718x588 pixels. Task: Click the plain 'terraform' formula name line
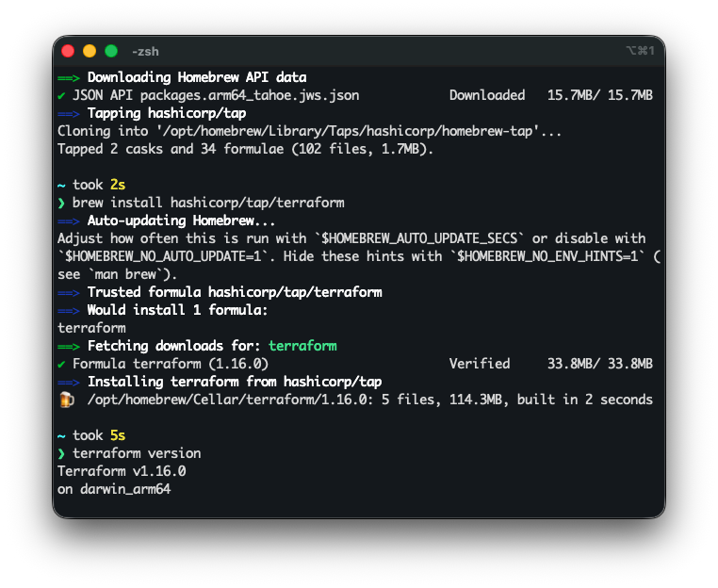pyautogui.click(x=91, y=328)
